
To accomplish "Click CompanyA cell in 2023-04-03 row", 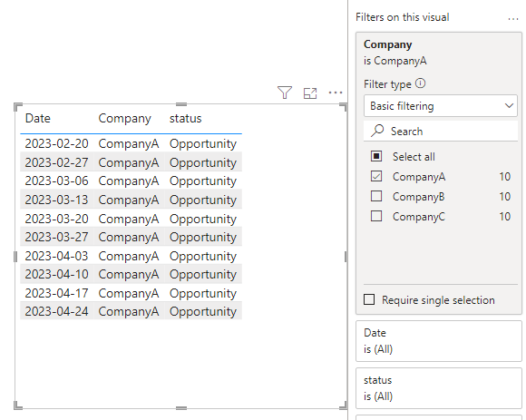I will pos(129,256).
